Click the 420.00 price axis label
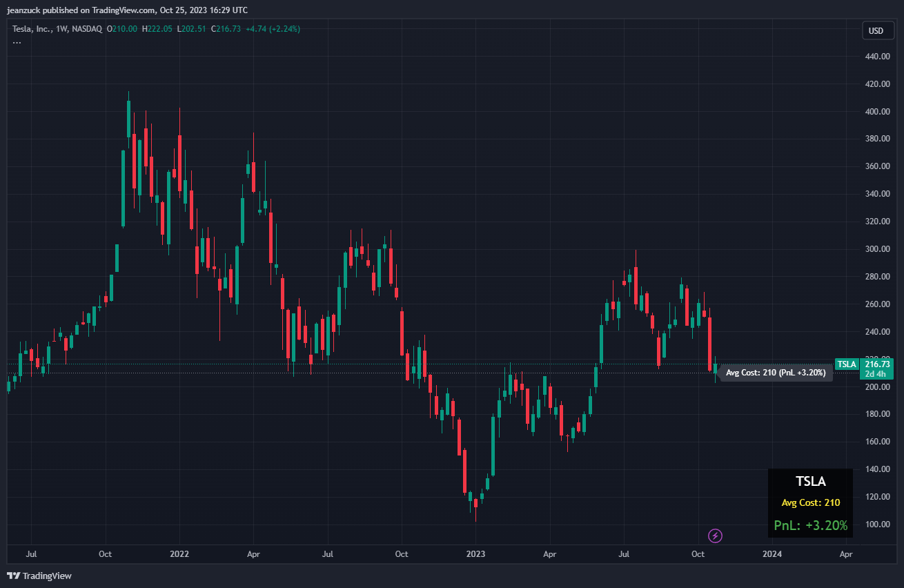Viewport: 904px width, 588px height. pyautogui.click(x=877, y=84)
